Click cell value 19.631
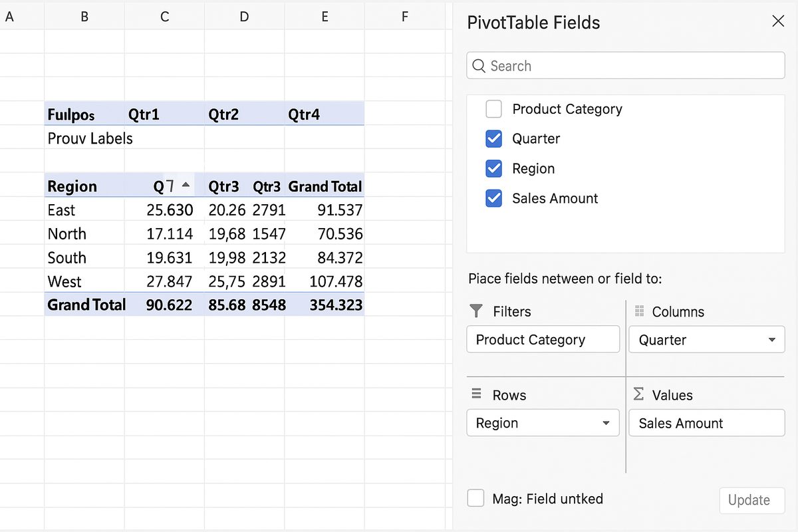Screen dimensions: 798x532 click(170, 258)
